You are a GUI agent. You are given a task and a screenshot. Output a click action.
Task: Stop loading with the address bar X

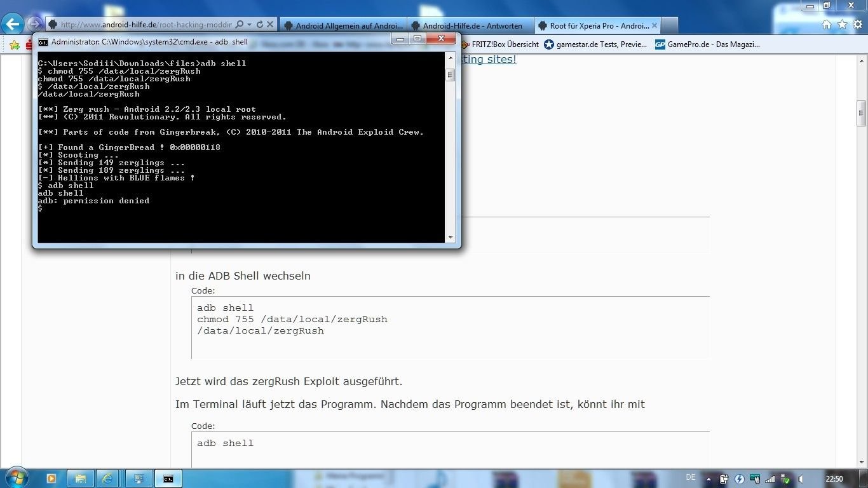coord(270,25)
